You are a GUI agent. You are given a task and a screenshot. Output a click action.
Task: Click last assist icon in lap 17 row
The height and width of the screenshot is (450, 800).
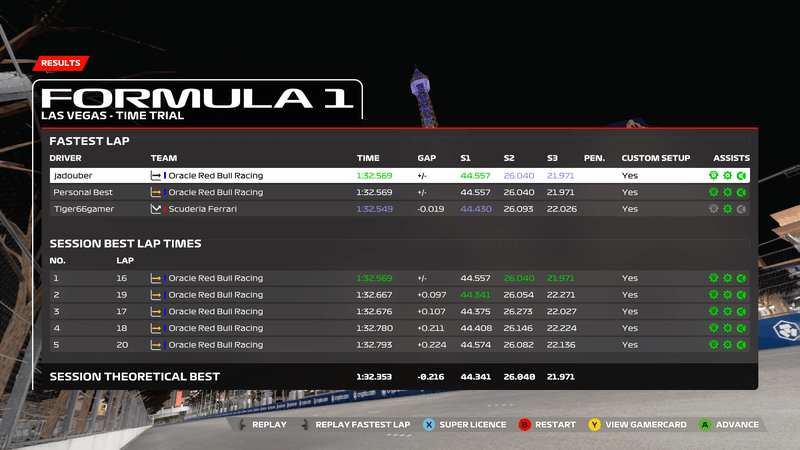741,311
